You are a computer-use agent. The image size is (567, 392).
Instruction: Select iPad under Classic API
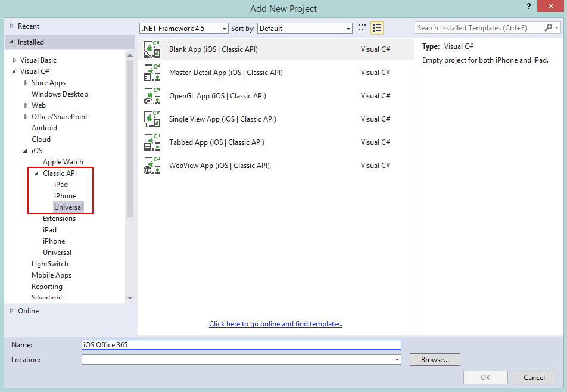click(61, 185)
